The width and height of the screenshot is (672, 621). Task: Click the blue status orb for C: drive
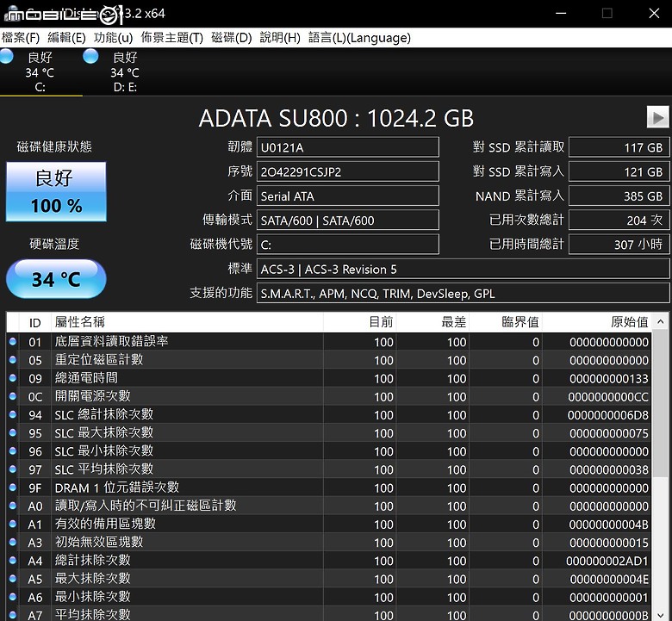click(x=6, y=56)
